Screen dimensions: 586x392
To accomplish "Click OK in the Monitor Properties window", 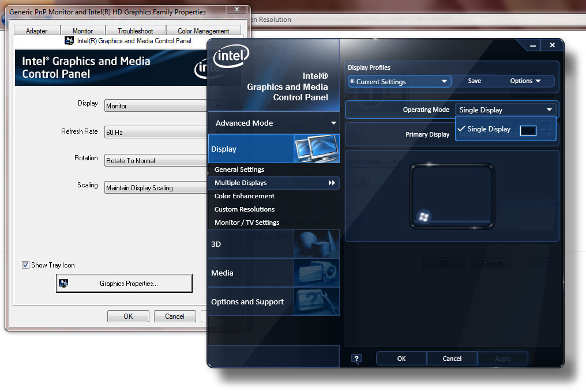I will pyautogui.click(x=128, y=316).
